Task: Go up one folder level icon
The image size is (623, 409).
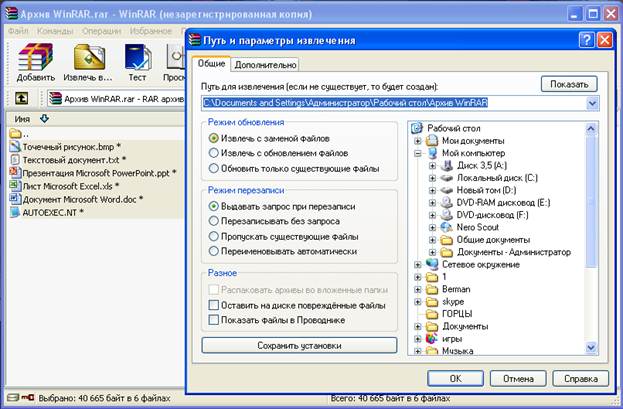Action: (x=21, y=98)
